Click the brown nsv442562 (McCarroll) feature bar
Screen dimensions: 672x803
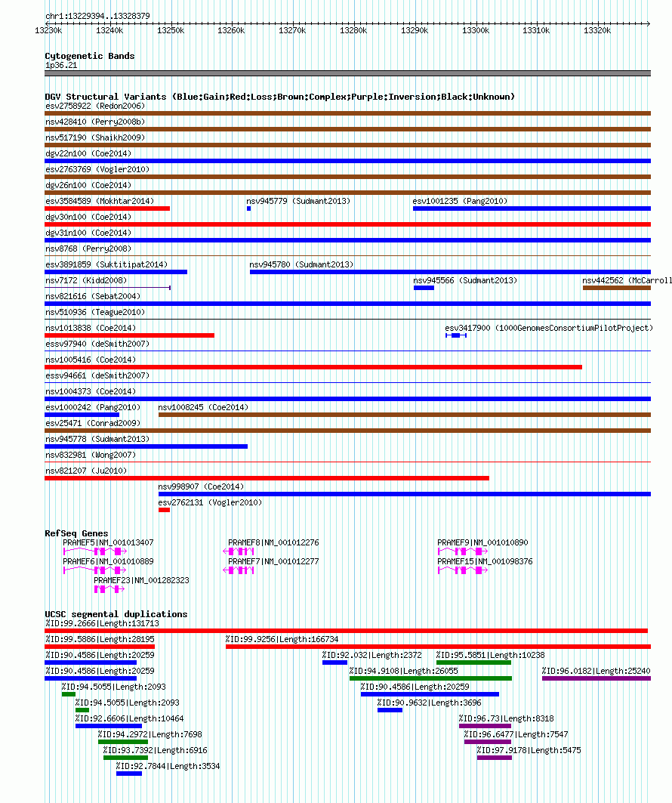pos(617,288)
